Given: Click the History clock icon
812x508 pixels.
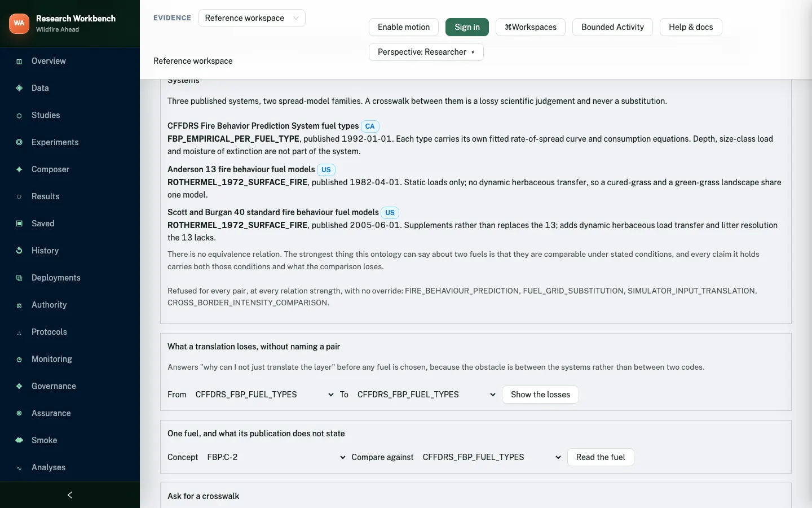Looking at the screenshot, I should [x=19, y=251].
